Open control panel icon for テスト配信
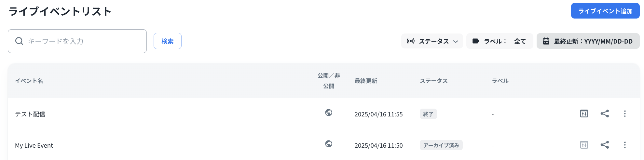The width and height of the screenshot is (644, 160). 584,114
